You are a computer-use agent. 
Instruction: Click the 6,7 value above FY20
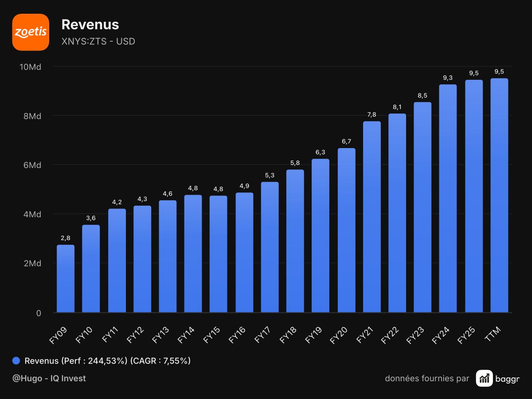346,141
